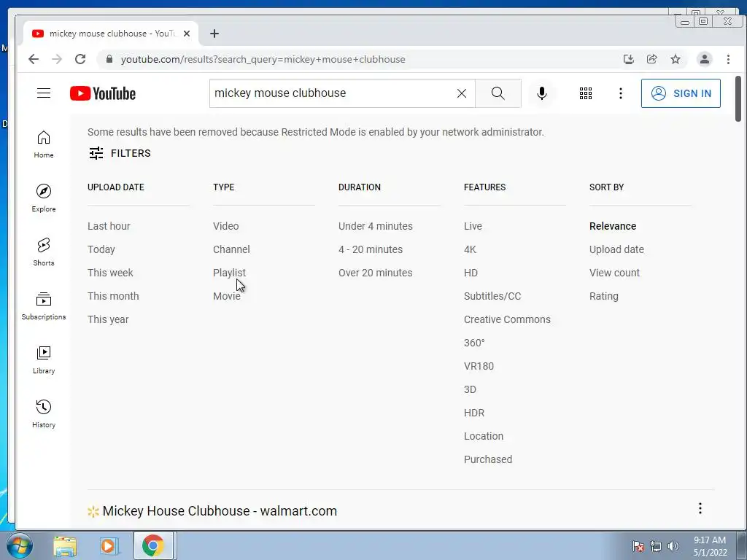Close the mickey mouse clubhouse tab
This screenshot has height=560, width=747.
187,34
